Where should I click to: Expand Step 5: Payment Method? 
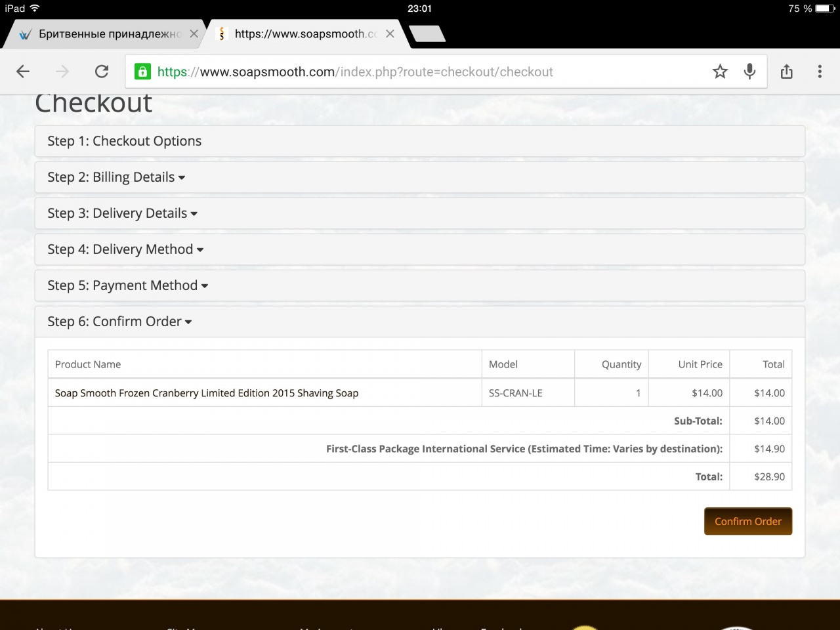[127, 285]
